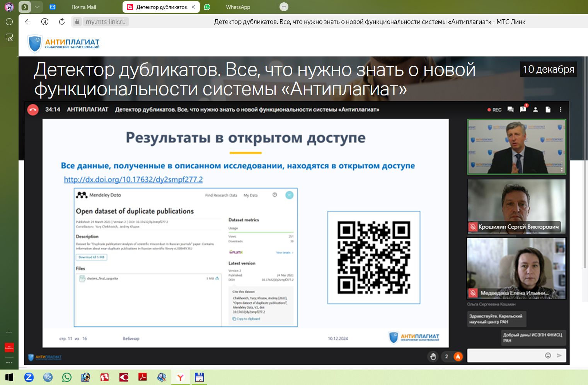Viewport: 588px width, 385px height.
Task: Click the REC recording indicator
Action: 494,110
